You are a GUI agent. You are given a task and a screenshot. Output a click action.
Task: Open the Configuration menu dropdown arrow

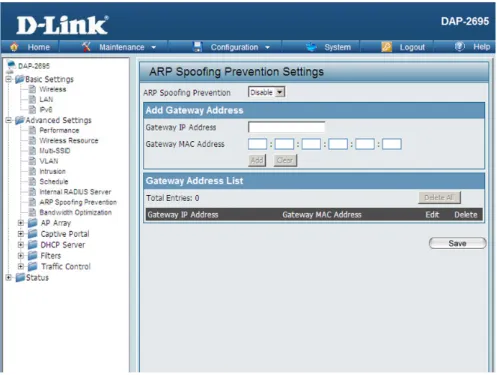(267, 48)
